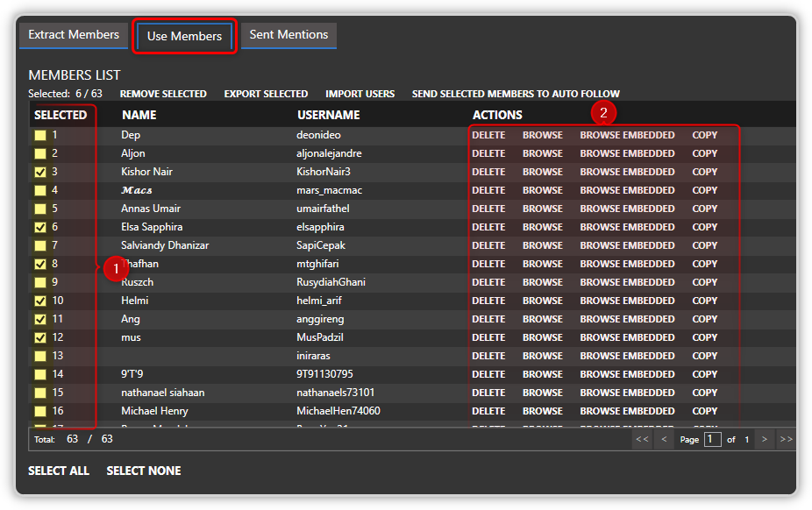Send selected members to auto follow

click(x=516, y=94)
